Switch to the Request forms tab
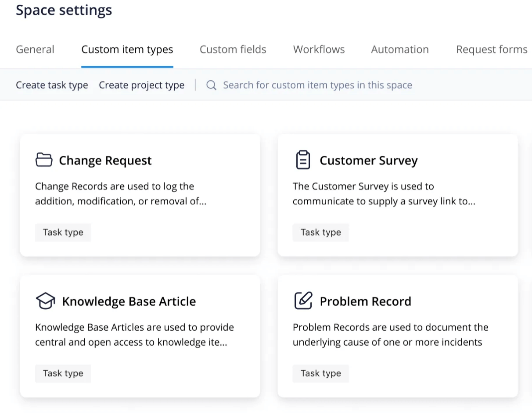 tap(492, 50)
